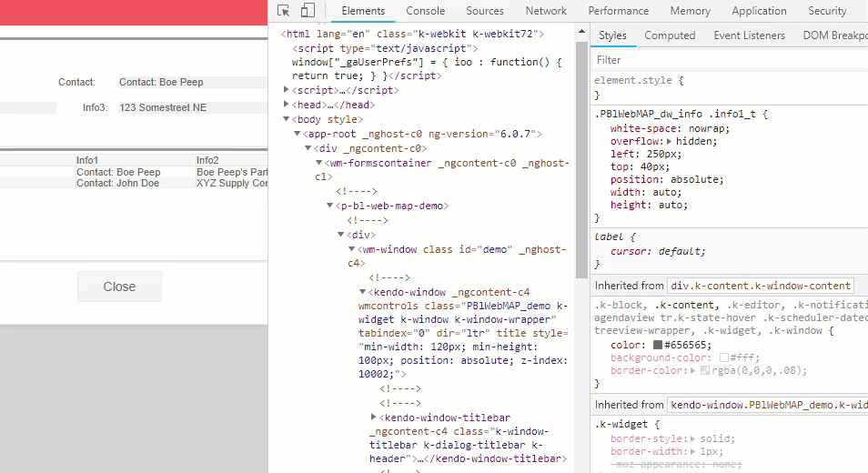Open the Sources tab

(485, 11)
